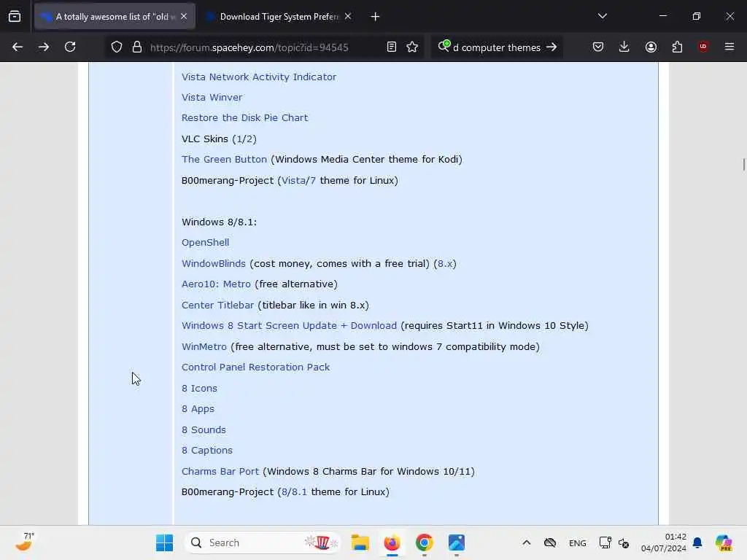
Task: Open the 8 Captions link
Action: pyautogui.click(x=206, y=451)
